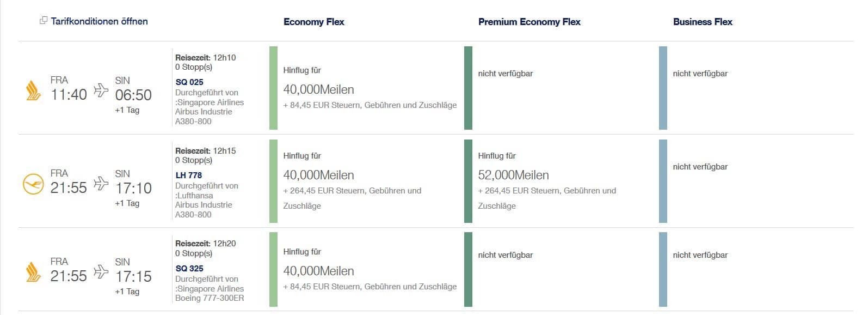Click the Singapore Airlines logo for SQ 025
Image resolution: width=868 pixels, height=315 pixels.
pos(33,90)
